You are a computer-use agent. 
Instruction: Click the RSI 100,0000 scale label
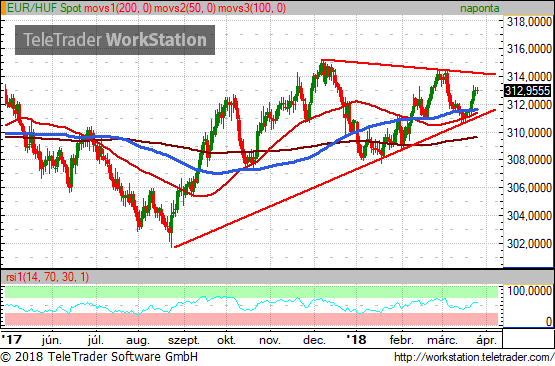click(x=529, y=291)
